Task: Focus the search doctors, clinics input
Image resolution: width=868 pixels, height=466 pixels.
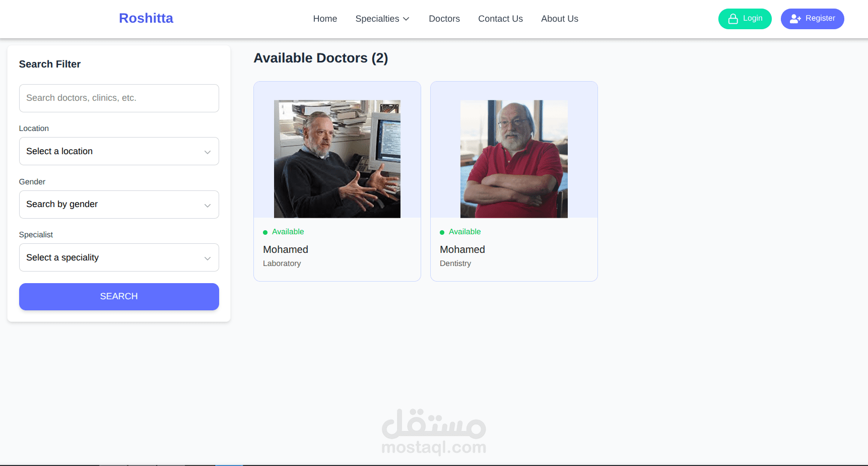Action: 119,98
